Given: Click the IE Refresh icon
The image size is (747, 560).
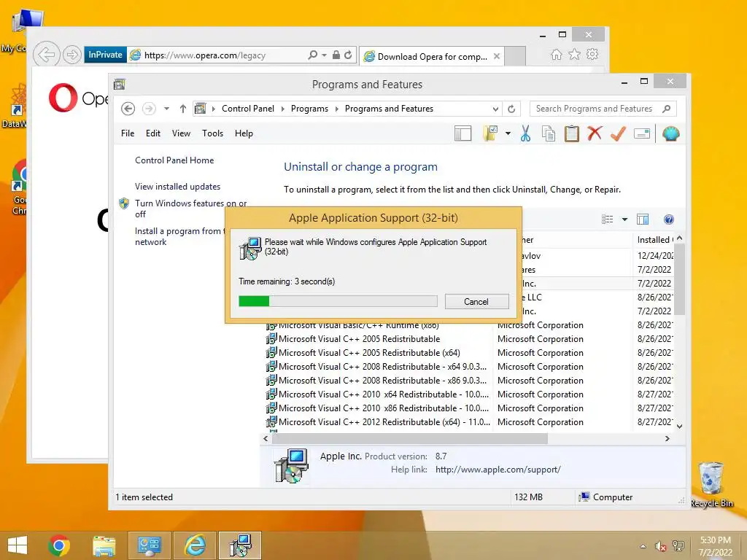Looking at the screenshot, I should (348, 55).
